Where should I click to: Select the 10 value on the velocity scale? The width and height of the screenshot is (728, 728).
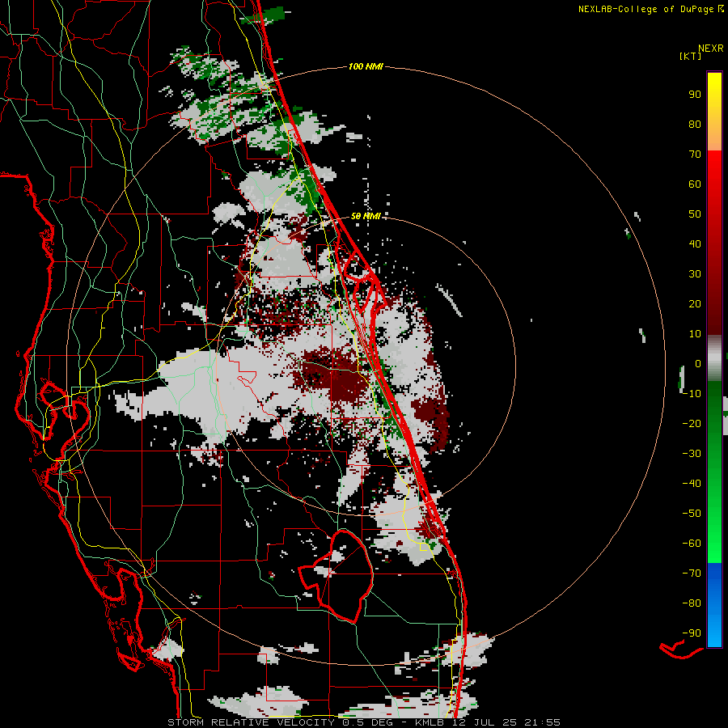(695, 334)
